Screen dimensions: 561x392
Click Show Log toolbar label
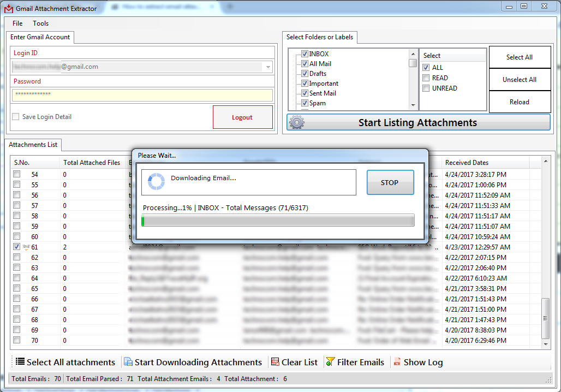[x=423, y=363]
